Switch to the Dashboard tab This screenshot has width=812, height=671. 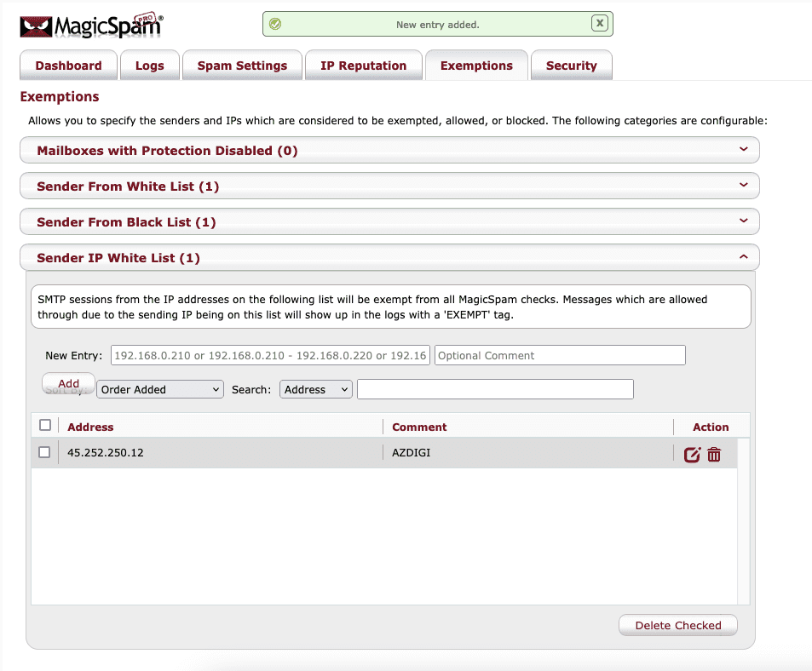tap(68, 66)
